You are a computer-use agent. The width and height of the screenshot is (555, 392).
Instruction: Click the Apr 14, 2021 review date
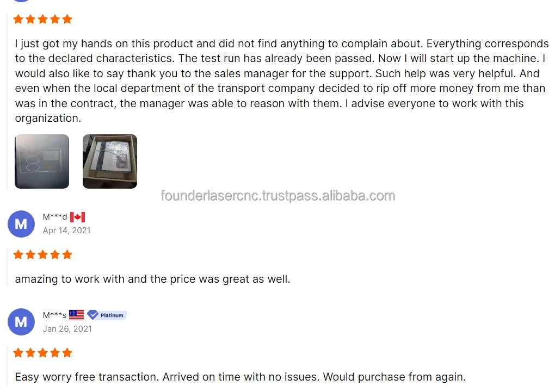click(67, 231)
